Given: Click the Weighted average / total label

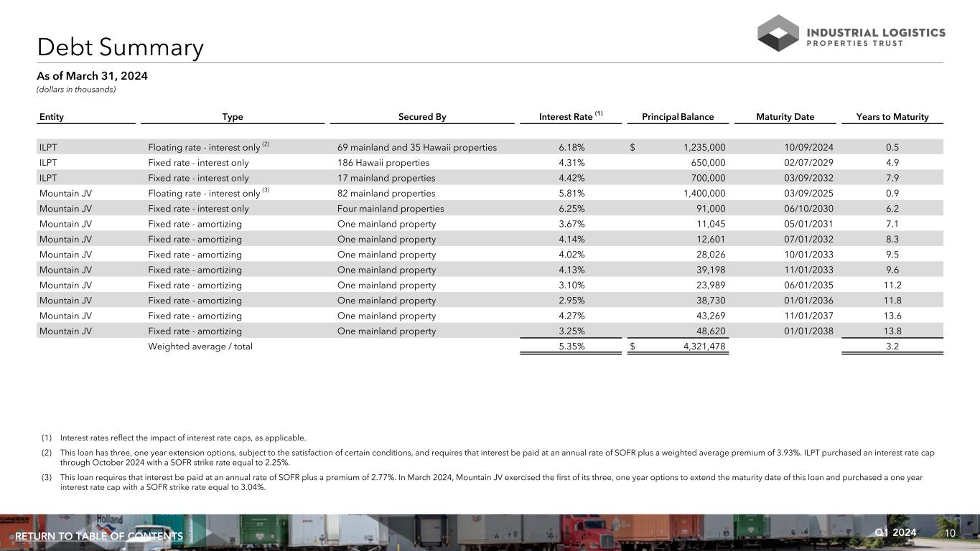Looking at the screenshot, I should (x=200, y=347).
